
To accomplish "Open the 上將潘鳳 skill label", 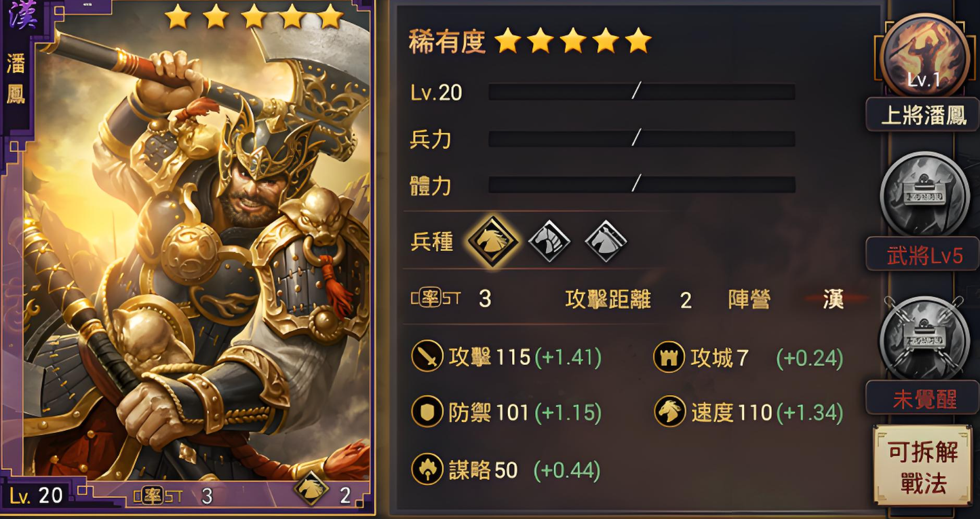I will pos(923,115).
